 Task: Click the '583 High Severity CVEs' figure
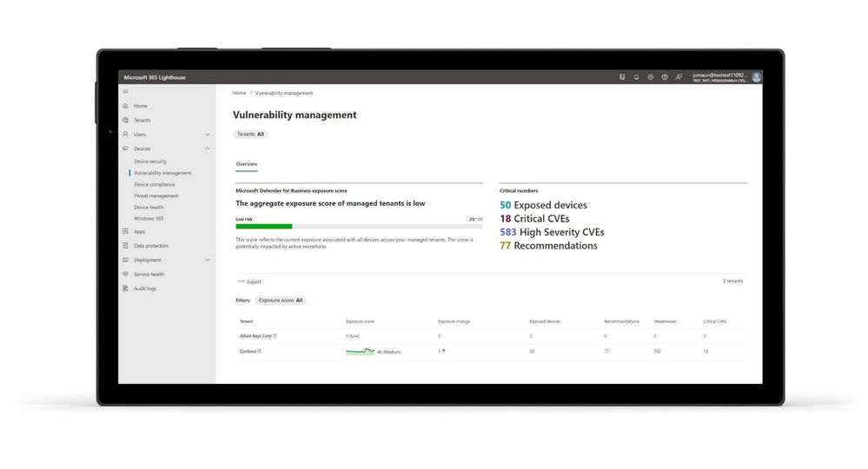coord(552,232)
